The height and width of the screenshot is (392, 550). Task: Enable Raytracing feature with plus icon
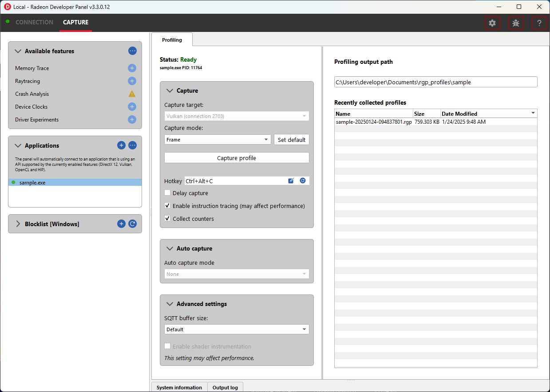(x=132, y=81)
